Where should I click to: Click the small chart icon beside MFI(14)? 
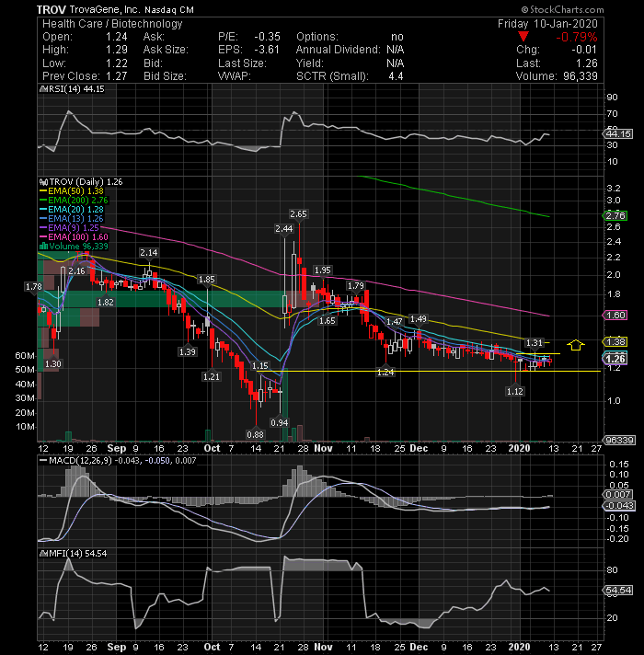point(43,554)
